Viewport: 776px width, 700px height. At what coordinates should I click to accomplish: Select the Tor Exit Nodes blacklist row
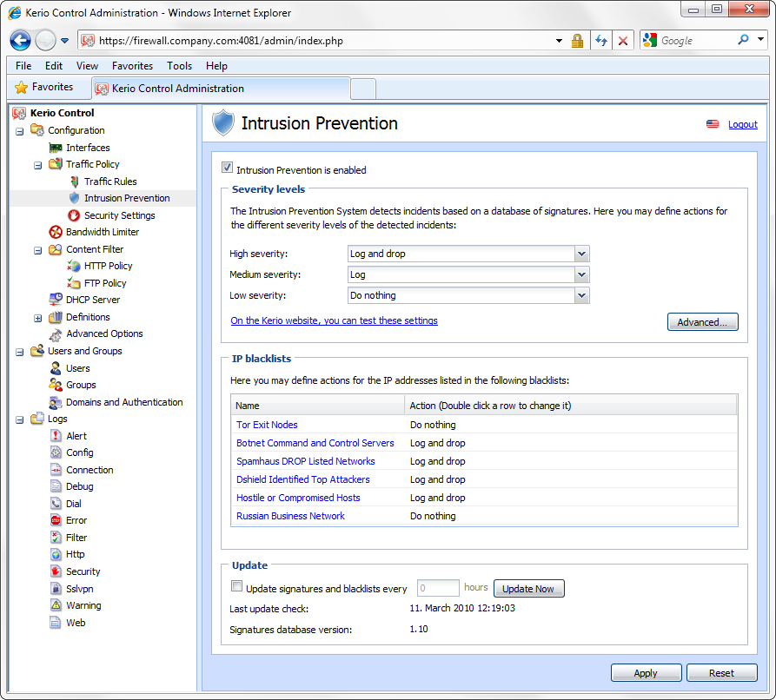pyautogui.click(x=484, y=425)
